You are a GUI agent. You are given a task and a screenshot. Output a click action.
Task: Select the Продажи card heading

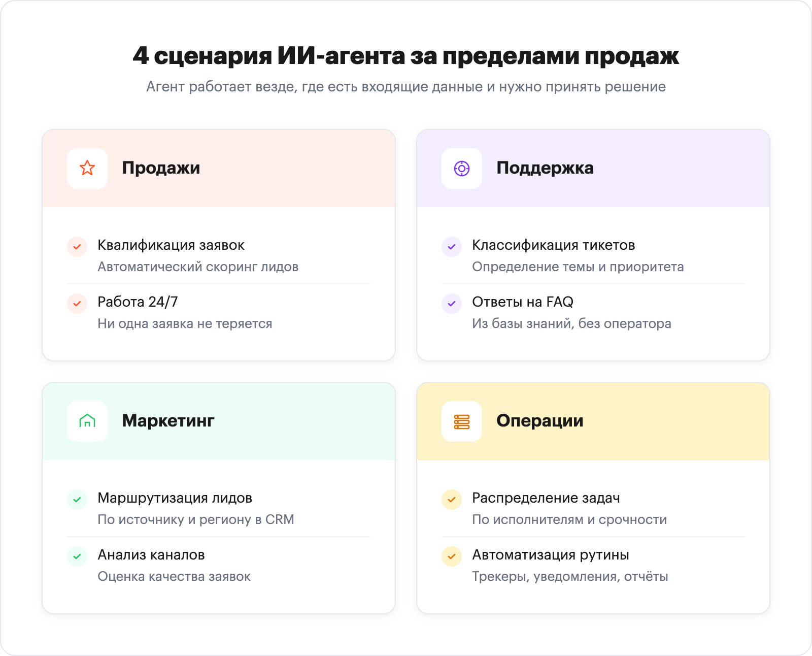click(x=161, y=168)
